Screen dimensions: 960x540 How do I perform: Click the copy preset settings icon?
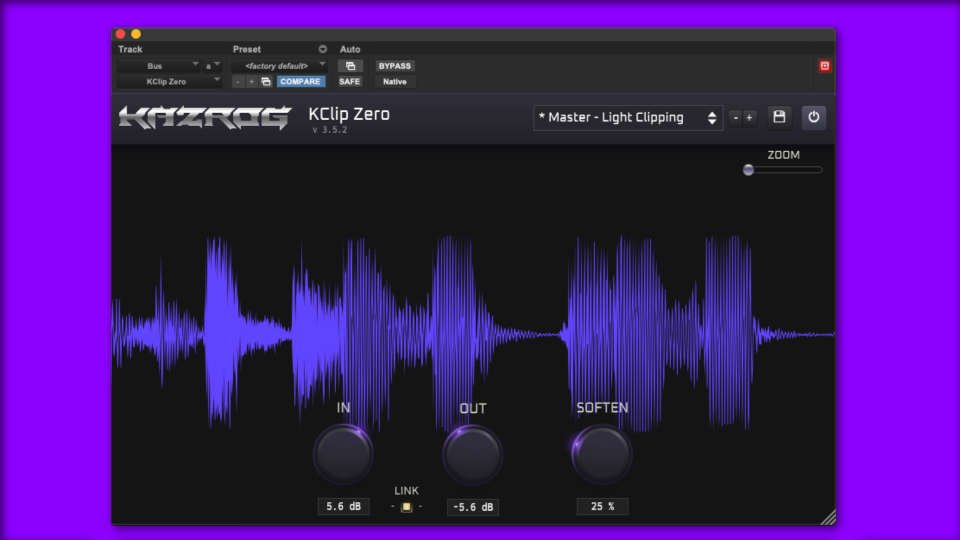(266, 81)
